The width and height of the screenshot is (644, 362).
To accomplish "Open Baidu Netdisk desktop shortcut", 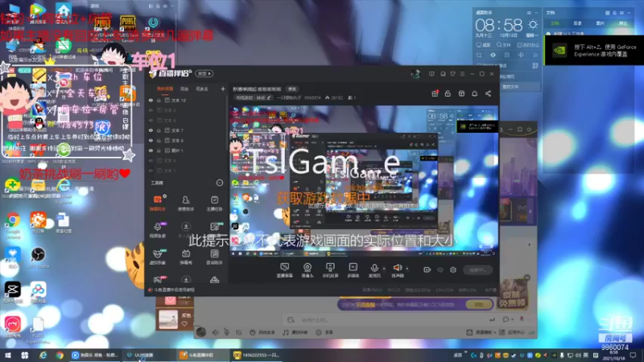I will click(38, 292).
